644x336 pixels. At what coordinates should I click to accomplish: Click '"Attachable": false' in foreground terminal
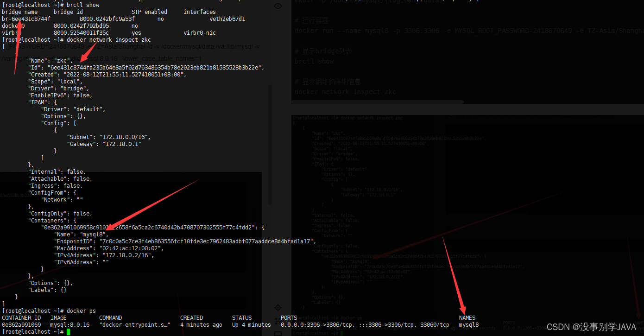[x=60, y=179]
